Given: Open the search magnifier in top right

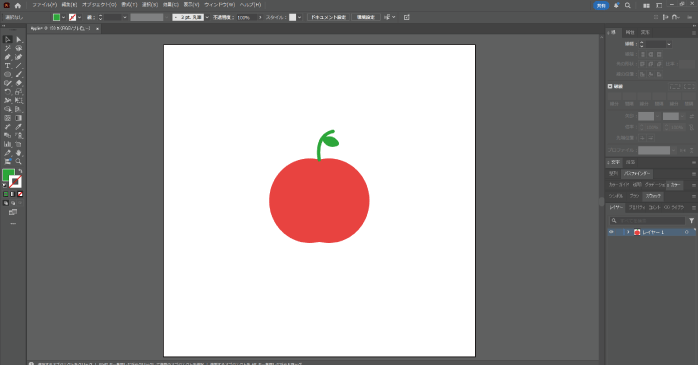Looking at the screenshot, I should click(628, 5).
